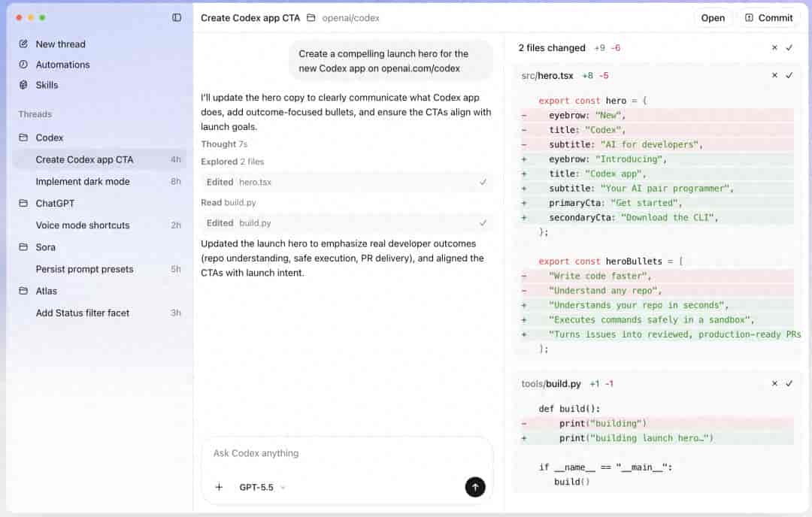Expand the Edited hero.tsx row
Screen dimensions: 812x517
point(347,182)
